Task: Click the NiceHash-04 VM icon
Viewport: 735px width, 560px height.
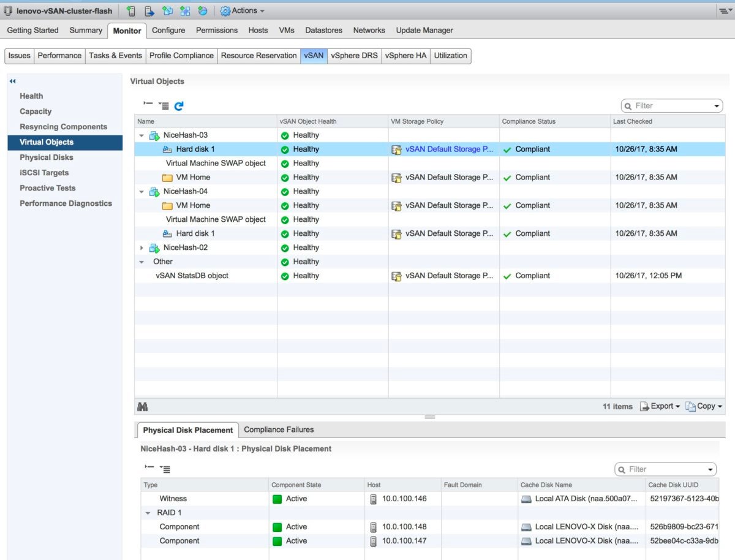Action: pyautogui.click(x=154, y=191)
